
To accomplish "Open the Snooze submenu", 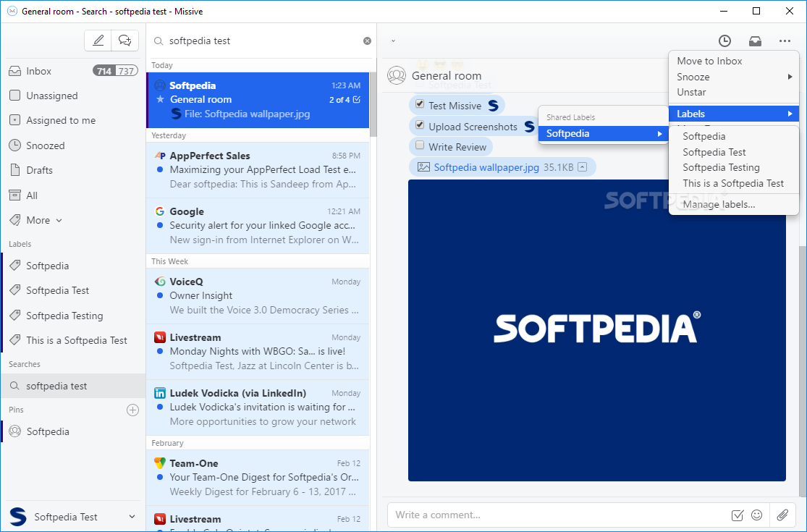I will tap(733, 77).
